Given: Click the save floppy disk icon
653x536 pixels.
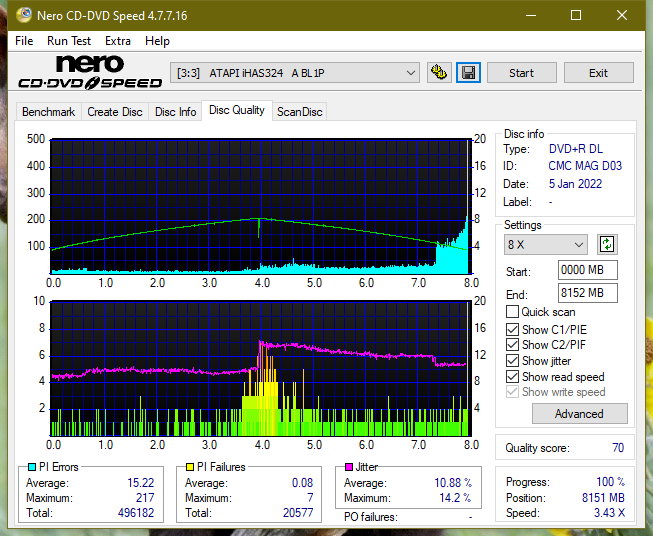Looking at the screenshot, I should pyautogui.click(x=469, y=73).
